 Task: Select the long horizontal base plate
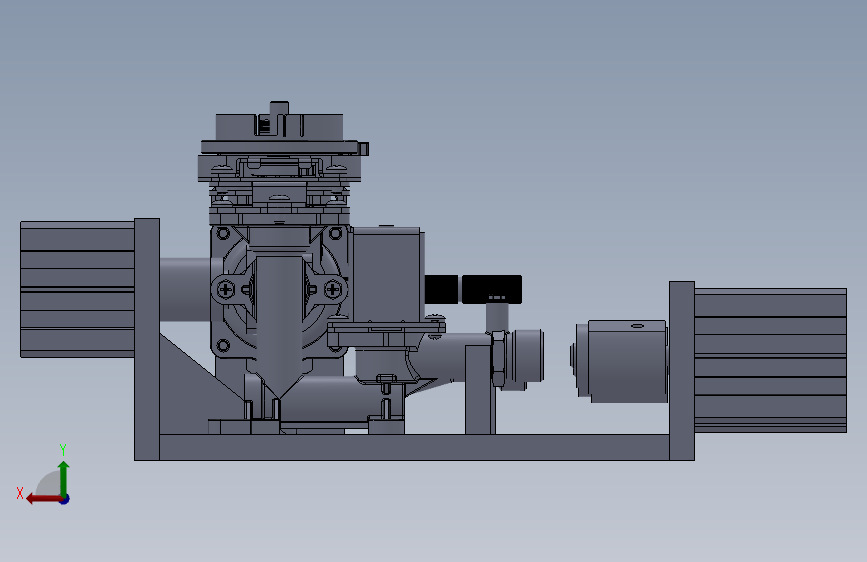(414, 447)
